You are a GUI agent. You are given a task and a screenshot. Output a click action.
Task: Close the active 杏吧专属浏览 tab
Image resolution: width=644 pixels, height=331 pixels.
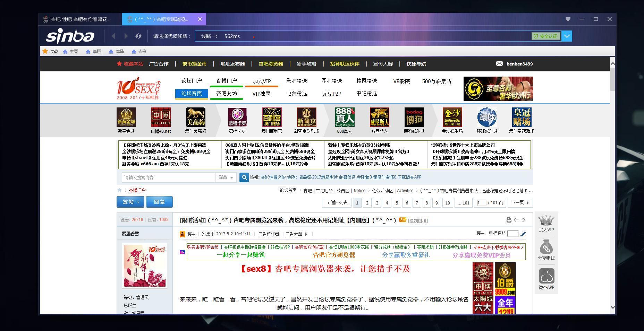point(200,19)
